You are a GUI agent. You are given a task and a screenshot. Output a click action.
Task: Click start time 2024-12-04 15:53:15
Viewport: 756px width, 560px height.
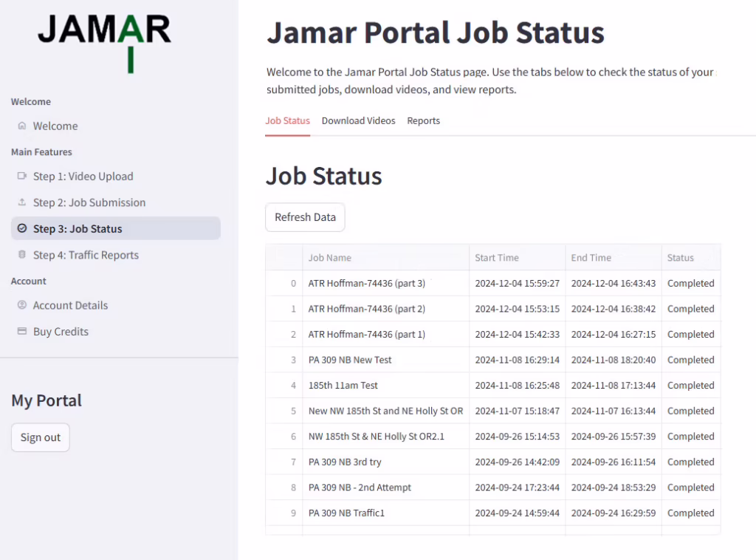pyautogui.click(x=518, y=309)
